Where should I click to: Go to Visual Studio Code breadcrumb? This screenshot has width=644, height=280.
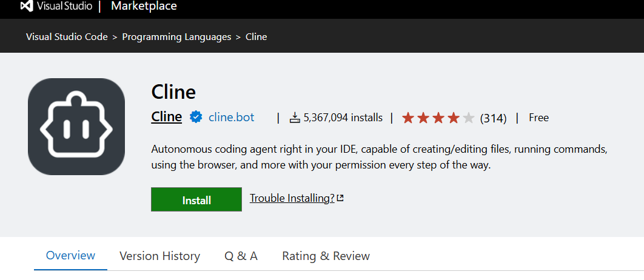click(x=67, y=37)
